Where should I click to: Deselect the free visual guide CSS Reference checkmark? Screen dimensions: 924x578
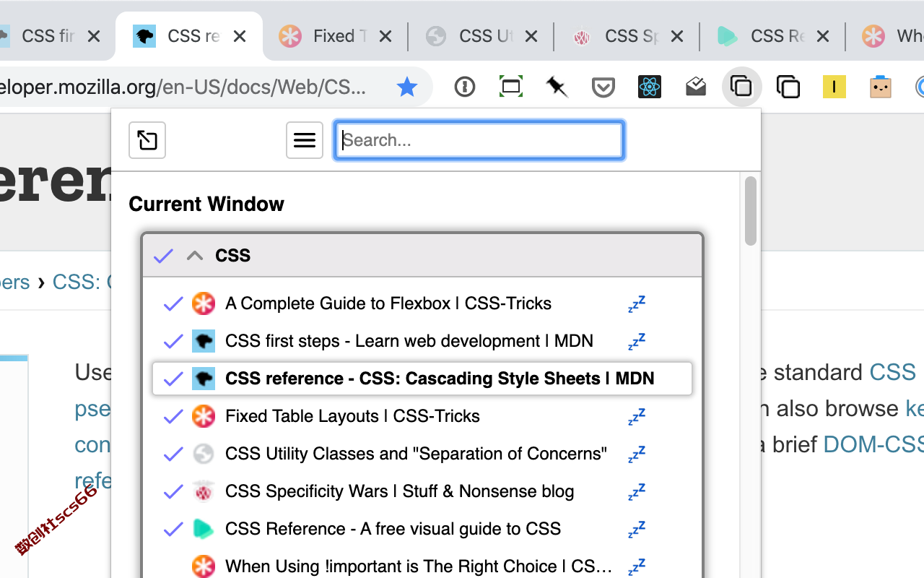tap(173, 530)
